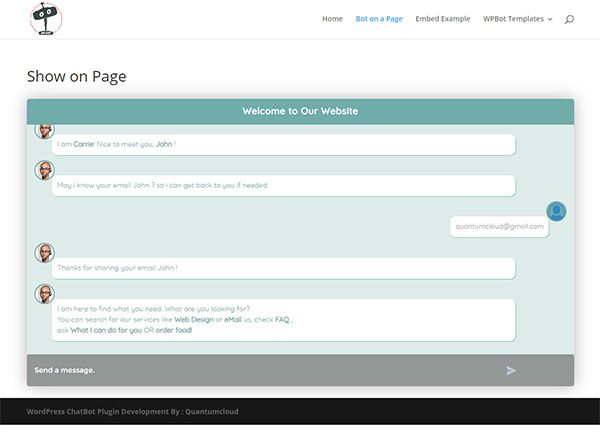Screen dimensions: 600x439
Task: Select the Bot on a Page menu item
Action: 379,19
